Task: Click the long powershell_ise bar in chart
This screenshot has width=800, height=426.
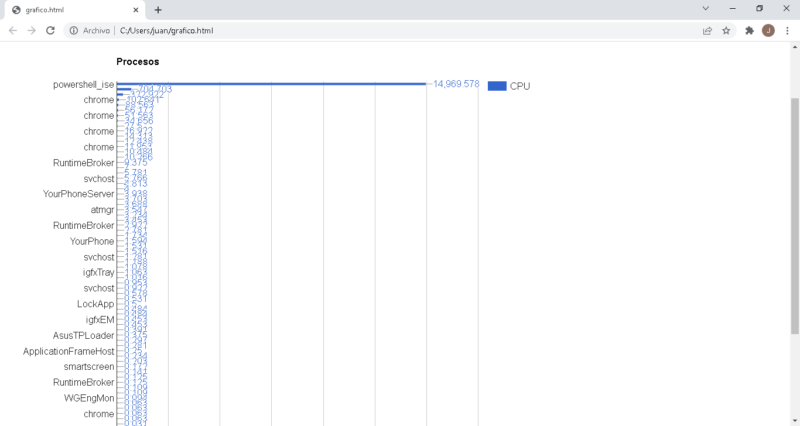Action: [x=270, y=84]
